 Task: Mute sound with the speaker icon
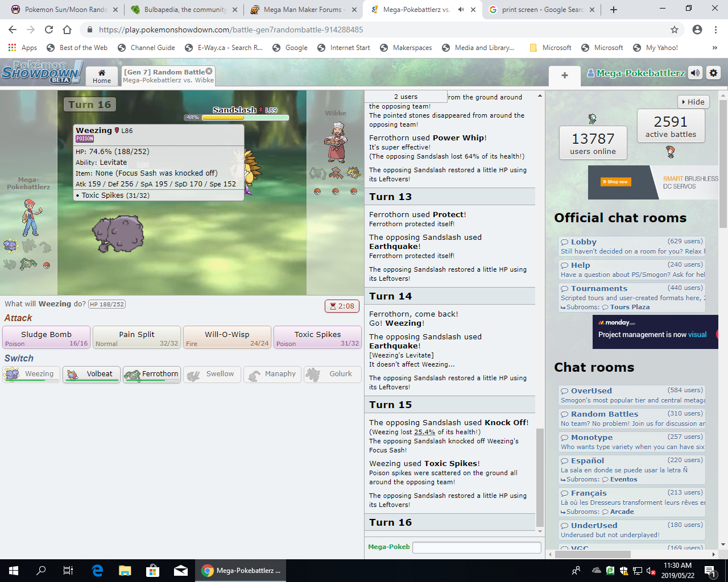(695, 73)
